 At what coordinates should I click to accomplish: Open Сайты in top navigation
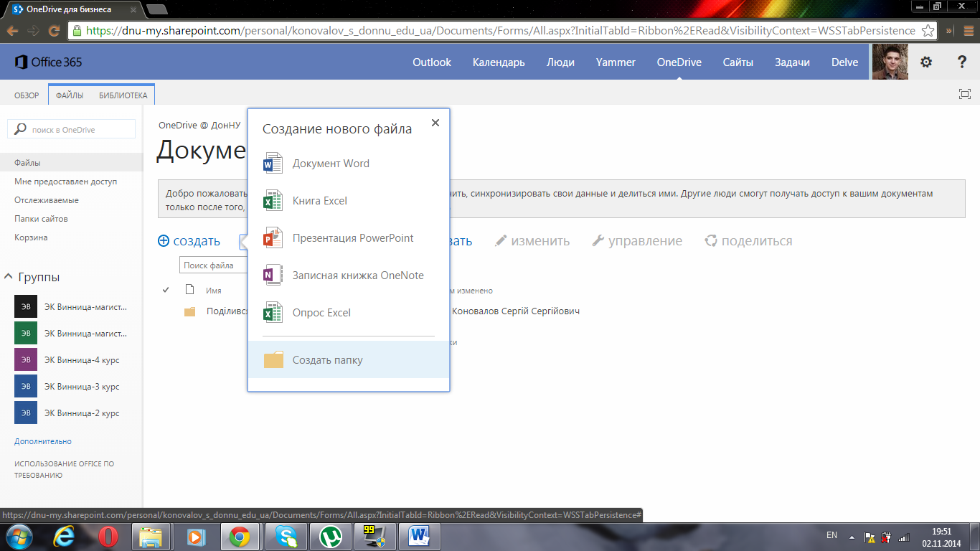(738, 62)
